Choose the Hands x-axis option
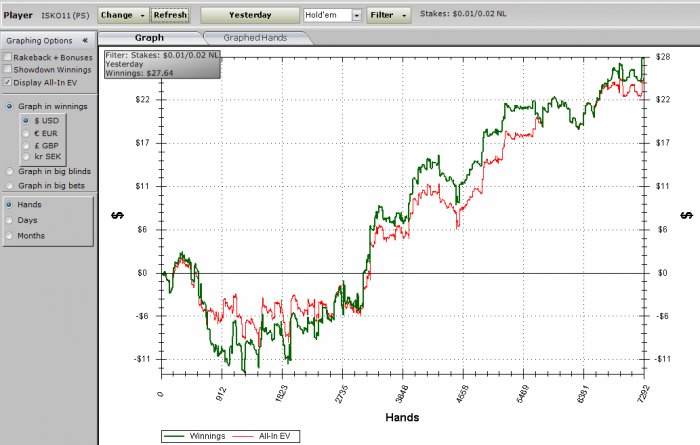The width and height of the screenshot is (700, 445). tap(9, 204)
